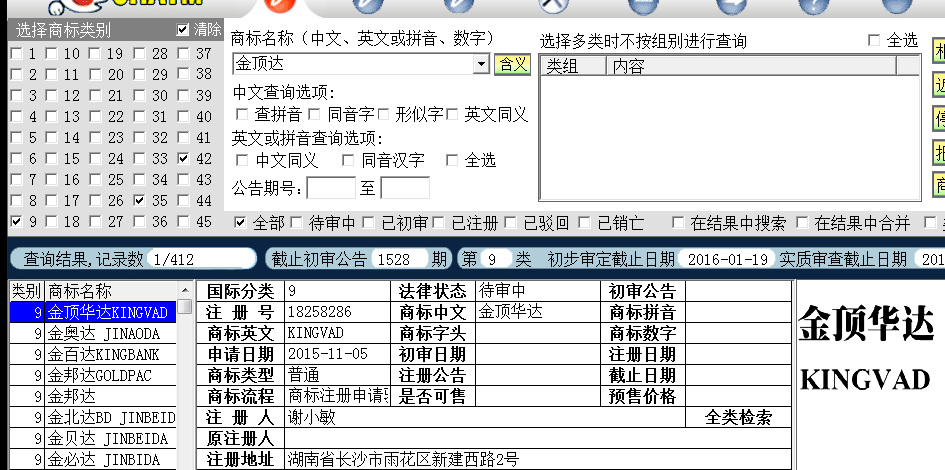Click application date 2015-11-05

327,354
